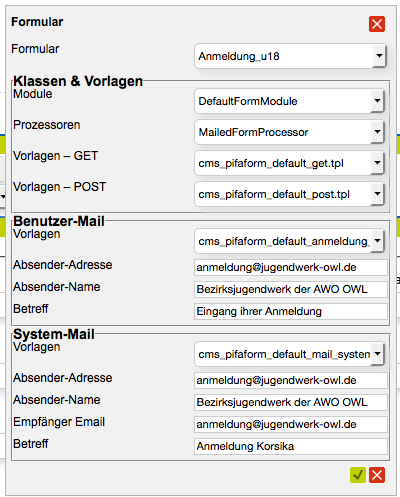
Task: Click the Betreff field 'Anmeldung Korsika'
Action: click(291, 446)
